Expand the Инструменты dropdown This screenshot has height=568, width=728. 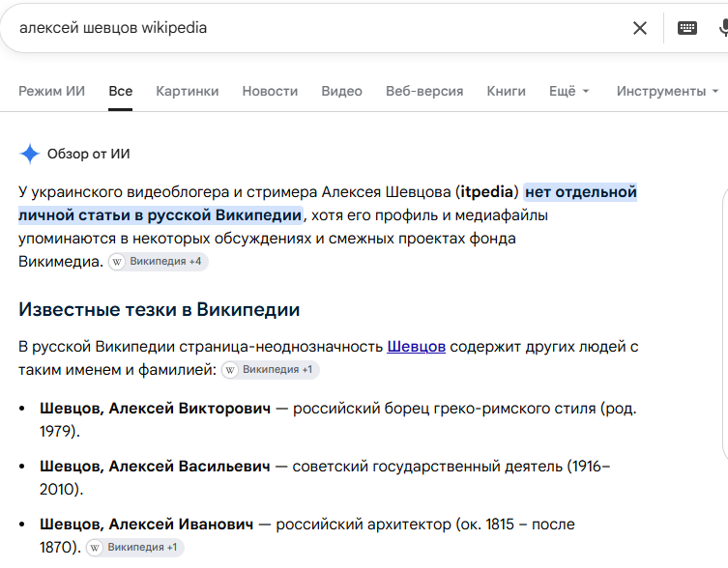click(x=667, y=91)
